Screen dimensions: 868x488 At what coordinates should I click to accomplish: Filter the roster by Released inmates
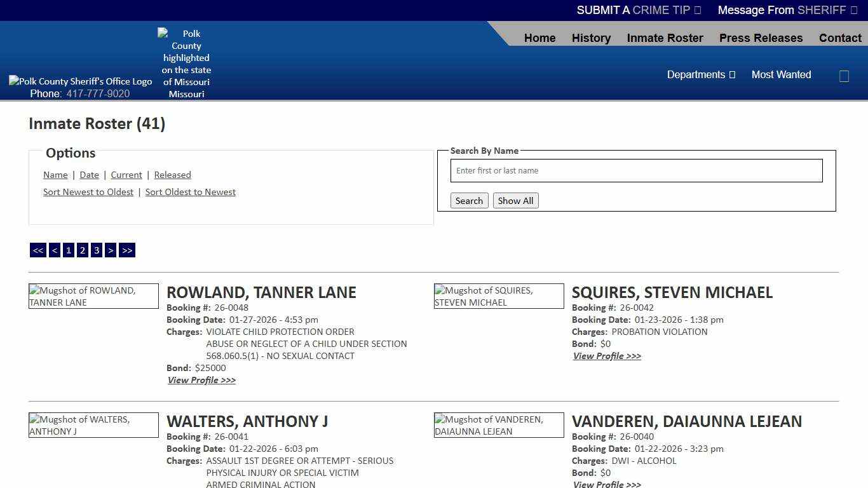(x=172, y=175)
